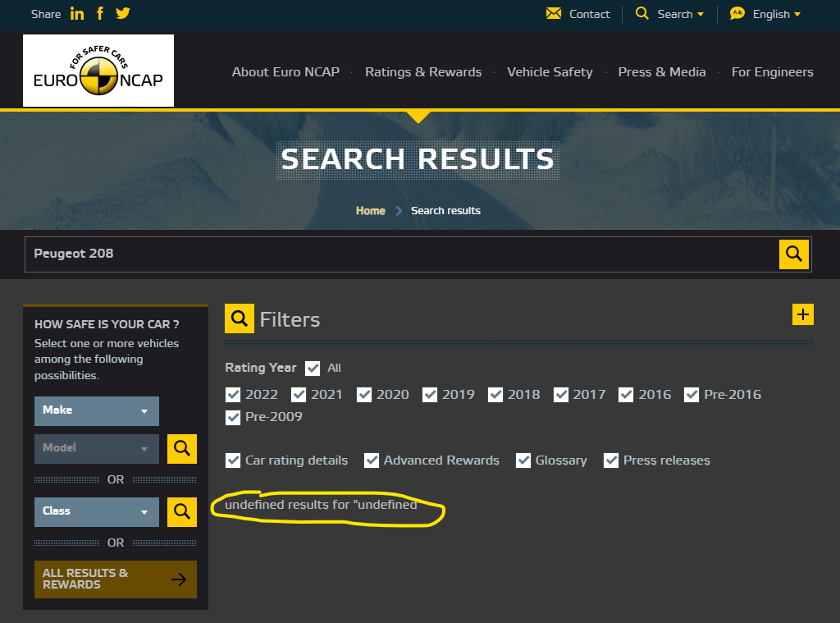Uncheck the Pre-2009 rating year
This screenshot has width=840, height=623.
coord(233,418)
